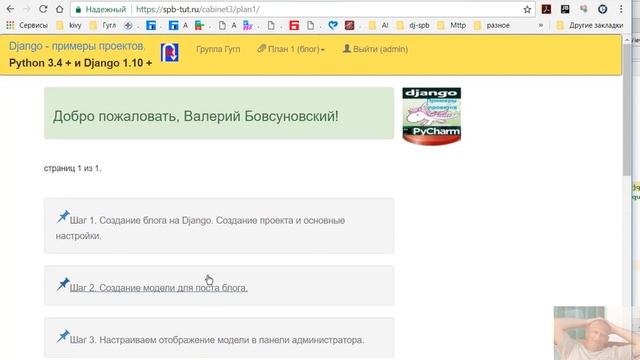This screenshot has height=360, width=640.
Task: Click the site logo icon in navbar
Action: (169, 52)
